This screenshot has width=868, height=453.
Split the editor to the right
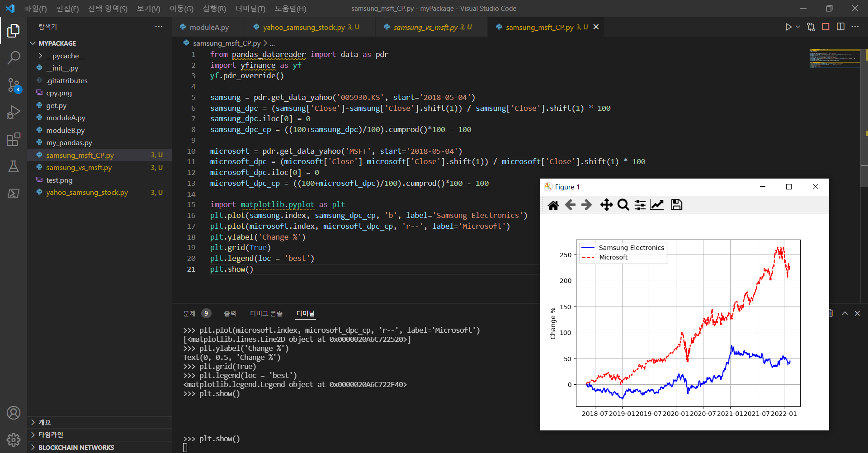[840, 27]
